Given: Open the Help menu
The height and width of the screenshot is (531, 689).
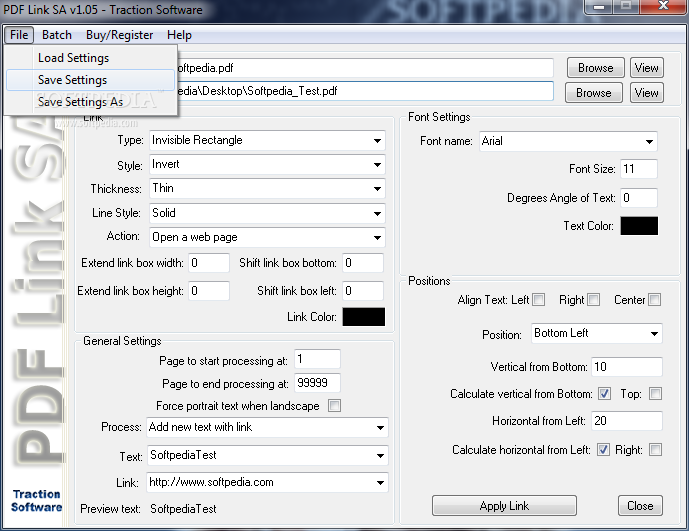Looking at the screenshot, I should coord(179,35).
